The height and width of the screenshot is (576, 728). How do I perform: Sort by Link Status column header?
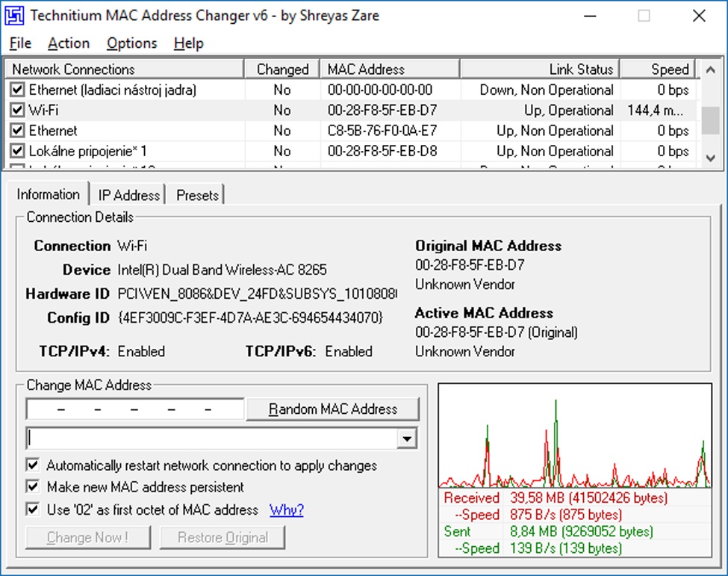(540, 69)
